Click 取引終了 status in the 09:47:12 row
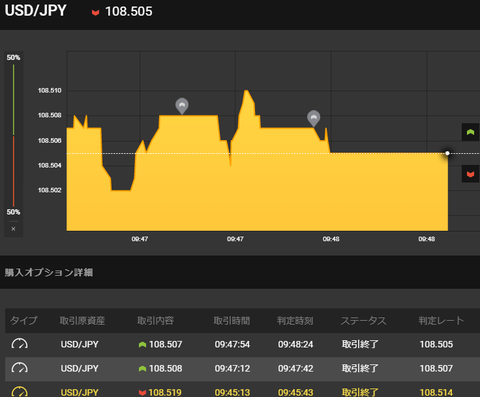Screen dimensions: 480x397 pos(360,368)
